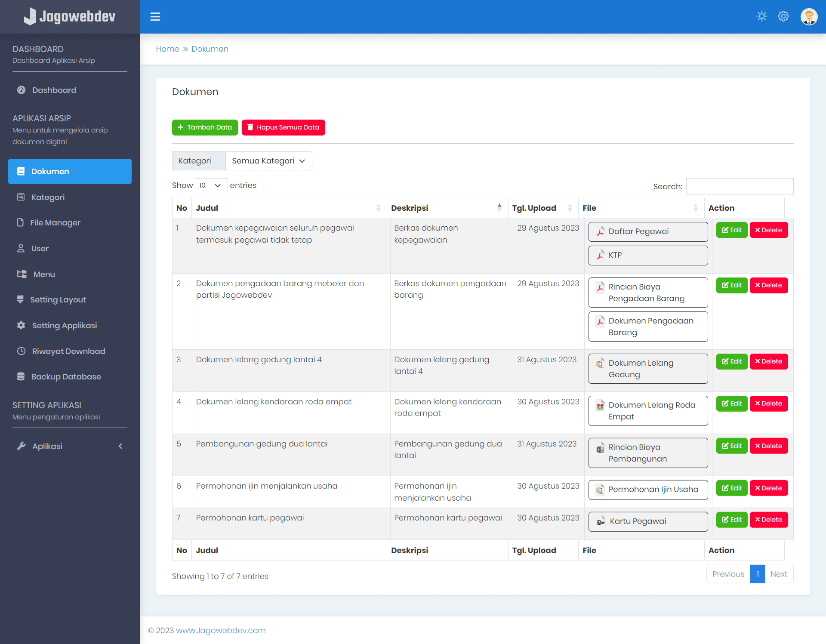Viewport: 826px width, 644px height.
Task: Edit Dokumen pengadaan barang mebeler row
Action: coord(732,285)
